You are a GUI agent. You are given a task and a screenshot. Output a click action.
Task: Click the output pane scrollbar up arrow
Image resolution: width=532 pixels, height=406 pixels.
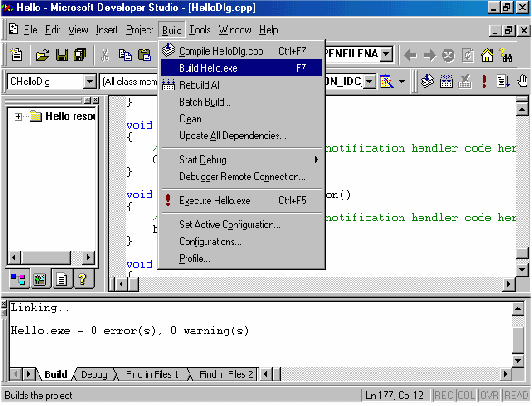point(518,308)
